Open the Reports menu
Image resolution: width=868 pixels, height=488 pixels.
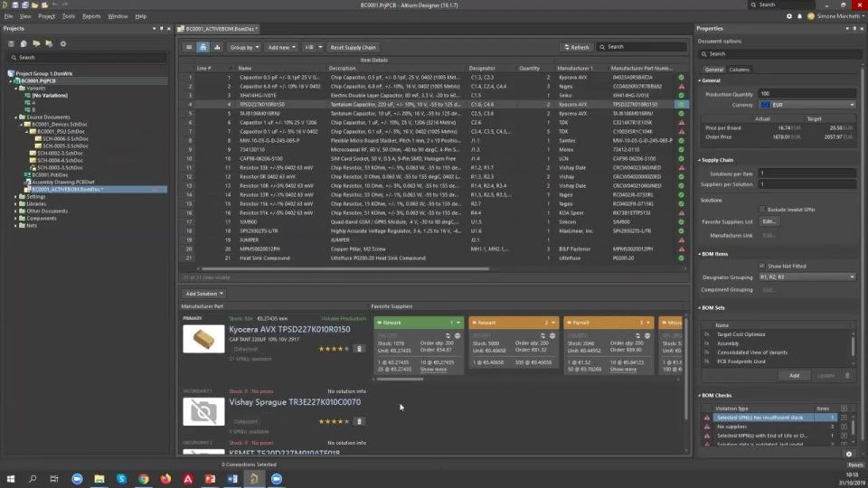point(91,16)
